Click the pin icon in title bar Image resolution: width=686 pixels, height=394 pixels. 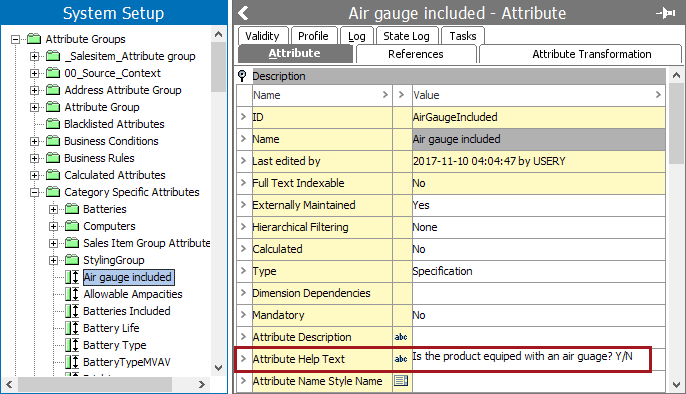[x=665, y=13]
